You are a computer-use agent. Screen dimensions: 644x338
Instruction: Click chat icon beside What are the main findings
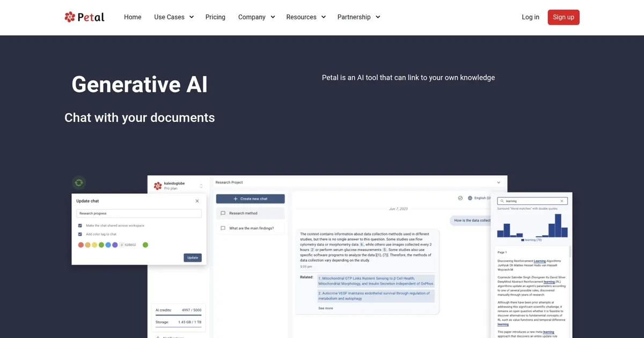click(x=223, y=228)
